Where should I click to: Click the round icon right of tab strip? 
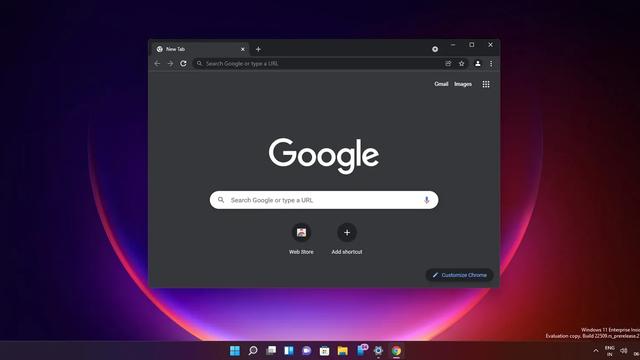coord(435,49)
